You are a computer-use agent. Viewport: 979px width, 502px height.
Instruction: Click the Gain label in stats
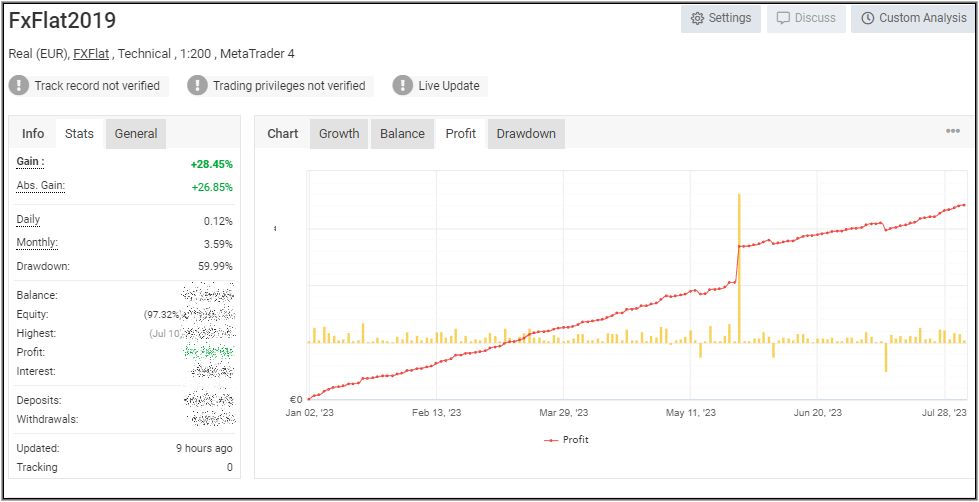click(30, 162)
